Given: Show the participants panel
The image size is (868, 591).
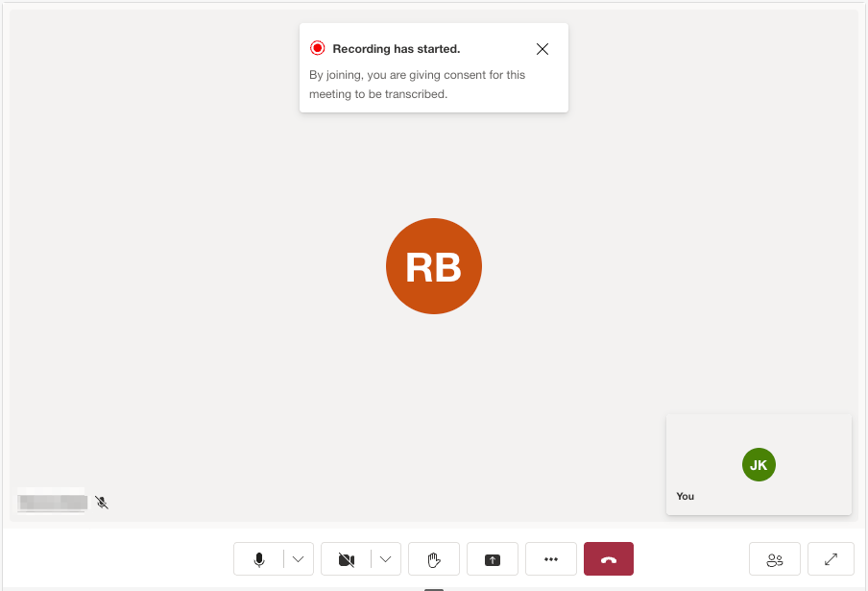Looking at the screenshot, I should (775, 559).
